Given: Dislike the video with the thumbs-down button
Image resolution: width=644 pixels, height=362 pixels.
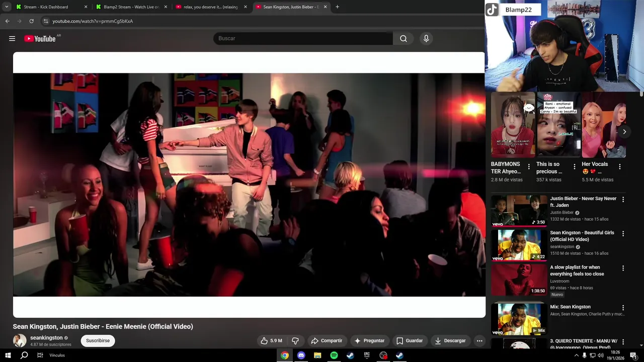Looking at the screenshot, I should click(x=295, y=341).
